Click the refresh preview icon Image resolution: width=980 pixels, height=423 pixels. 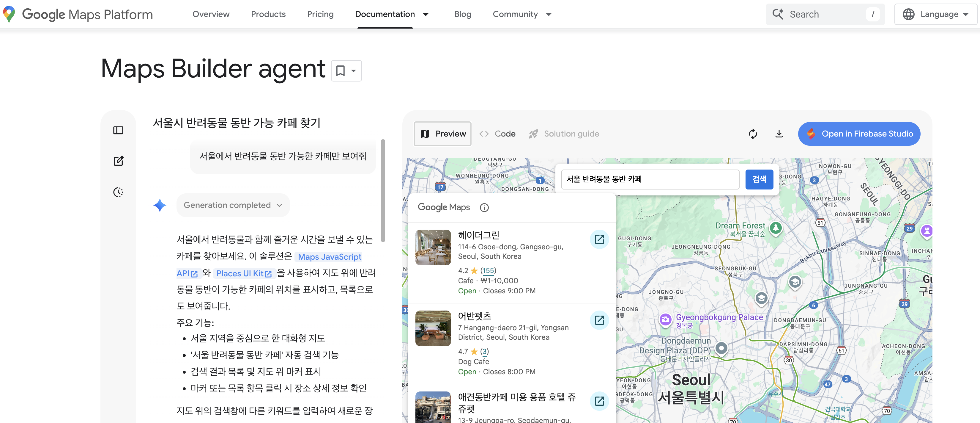[x=752, y=134]
